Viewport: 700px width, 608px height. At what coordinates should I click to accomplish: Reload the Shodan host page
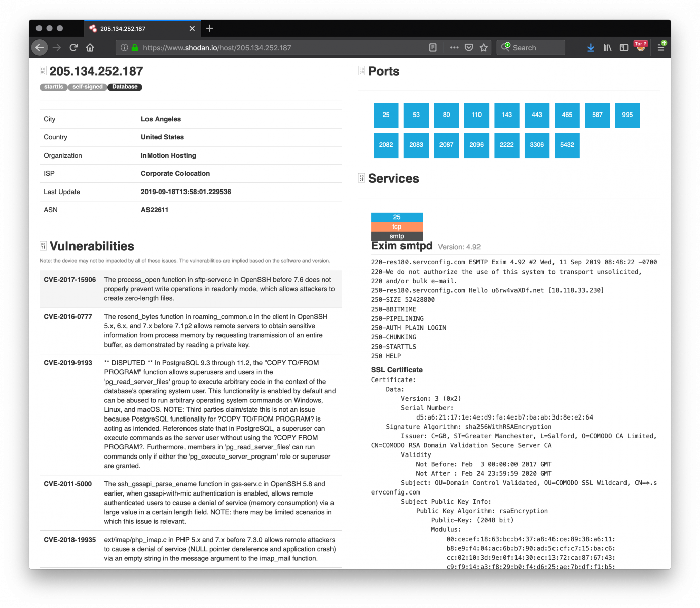[73, 47]
